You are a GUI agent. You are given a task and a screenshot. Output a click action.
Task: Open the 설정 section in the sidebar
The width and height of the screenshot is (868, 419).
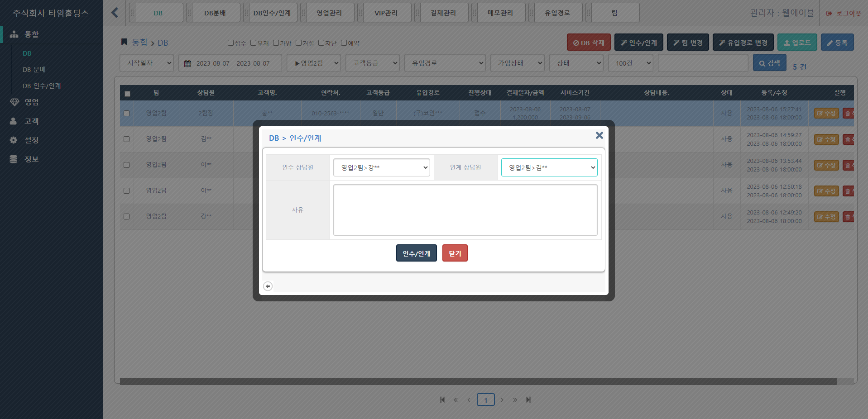coord(30,140)
